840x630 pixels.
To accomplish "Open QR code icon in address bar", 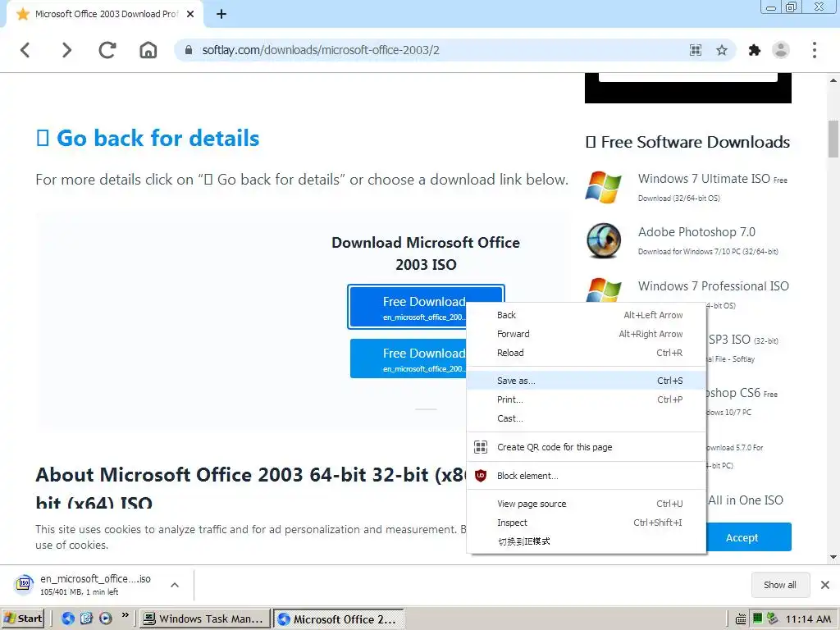I will coord(696,50).
